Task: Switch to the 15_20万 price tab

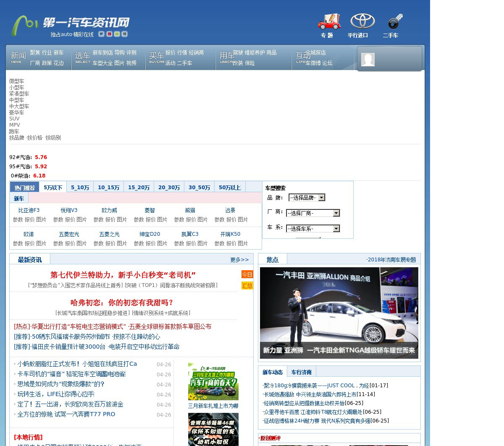Action: click(x=139, y=188)
